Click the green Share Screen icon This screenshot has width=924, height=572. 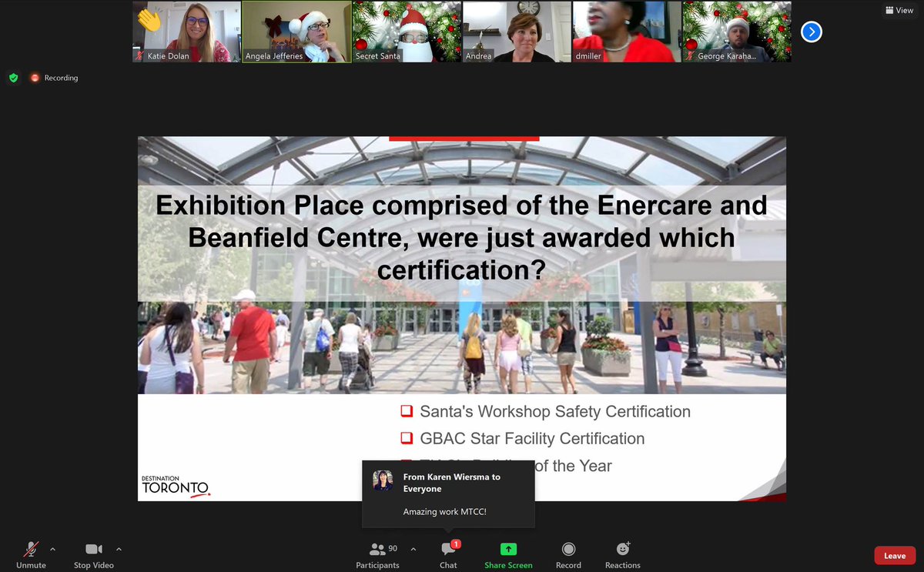pyautogui.click(x=508, y=549)
